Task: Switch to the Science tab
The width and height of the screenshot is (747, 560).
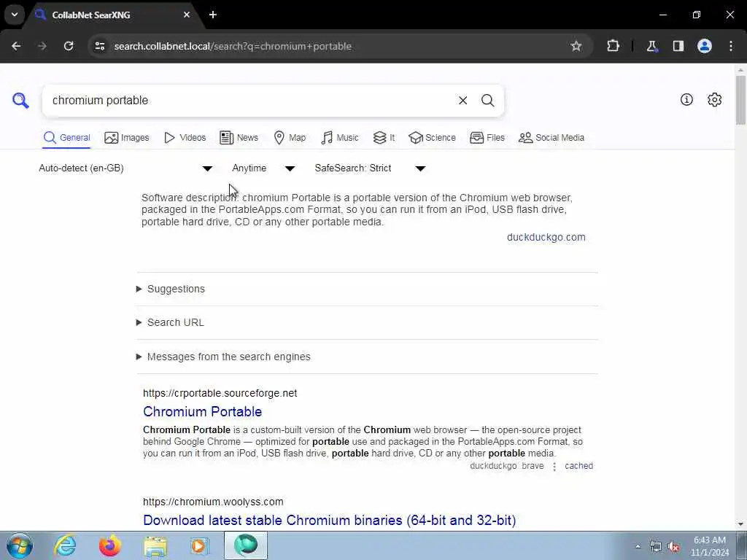Action: point(432,138)
